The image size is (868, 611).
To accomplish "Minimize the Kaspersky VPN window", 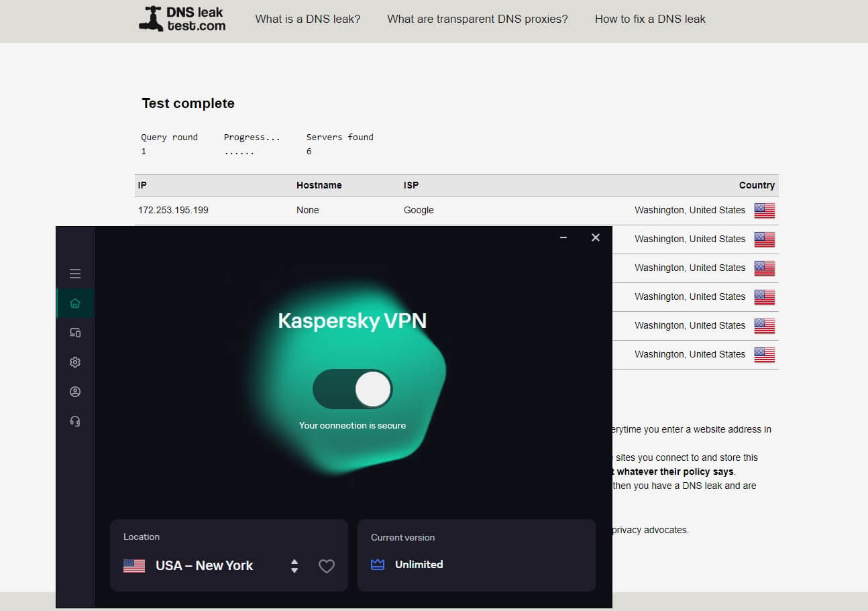I will [563, 237].
